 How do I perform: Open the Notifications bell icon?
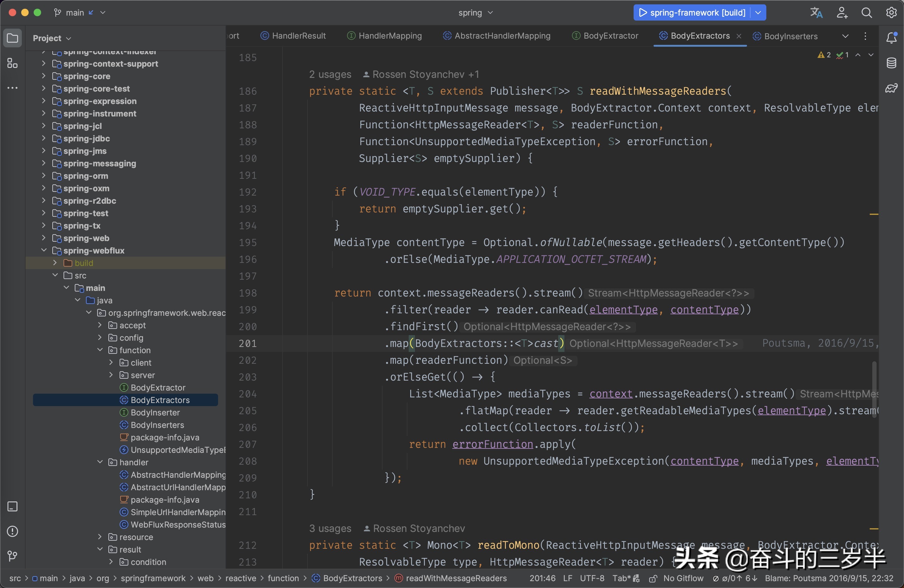click(x=892, y=38)
